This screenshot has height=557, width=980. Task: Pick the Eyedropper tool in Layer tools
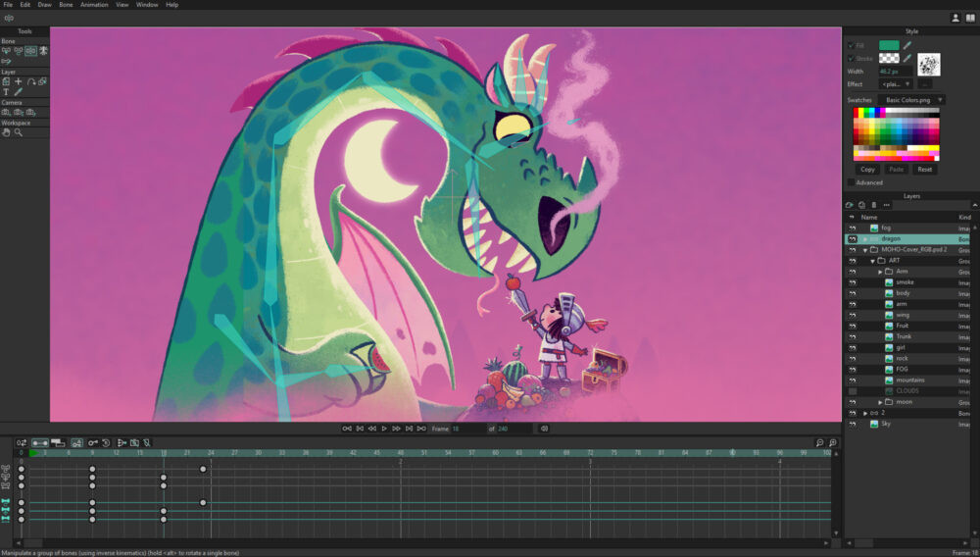19,92
